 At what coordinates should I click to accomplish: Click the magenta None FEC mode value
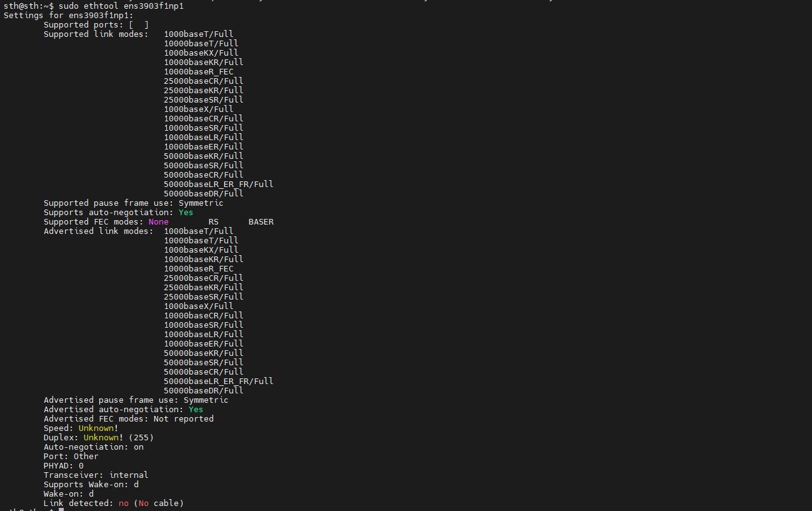pos(158,221)
